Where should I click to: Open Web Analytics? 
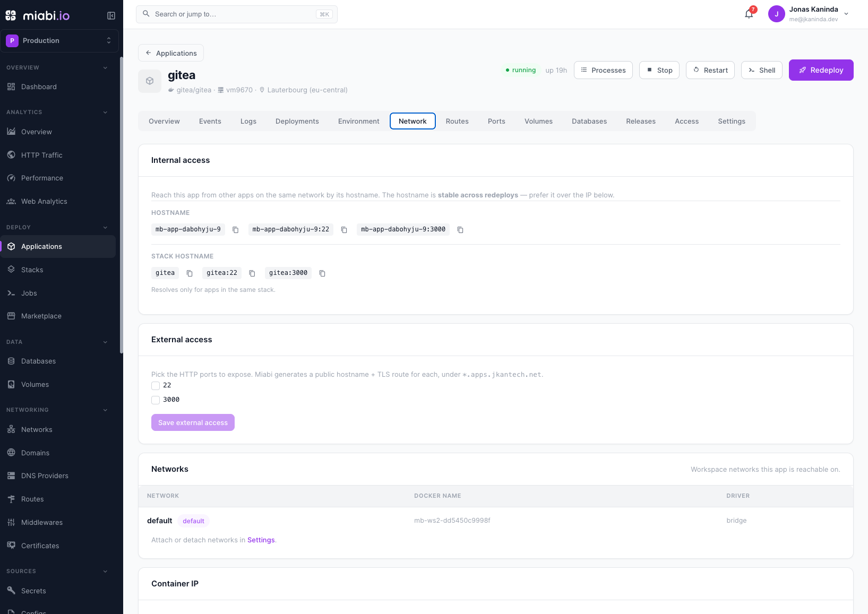pos(58,201)
